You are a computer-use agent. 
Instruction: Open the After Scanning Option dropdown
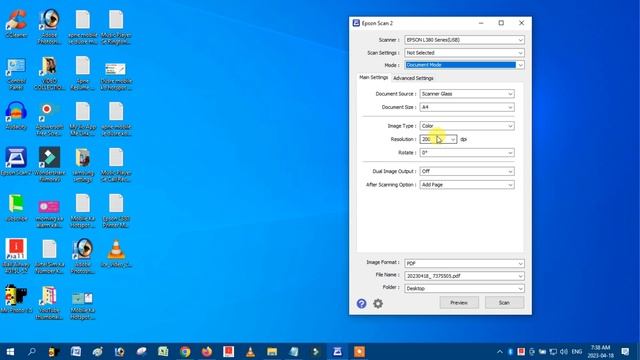pyautogui.click(x=467, y=185)
